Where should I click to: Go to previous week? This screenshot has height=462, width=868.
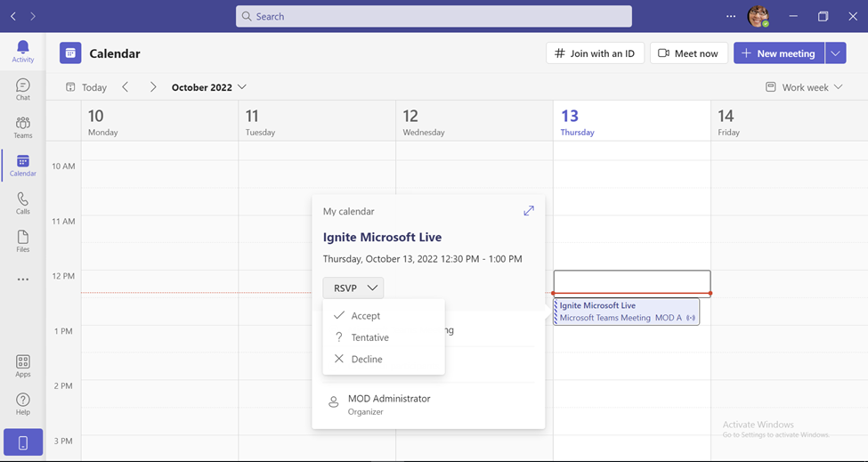126,87
